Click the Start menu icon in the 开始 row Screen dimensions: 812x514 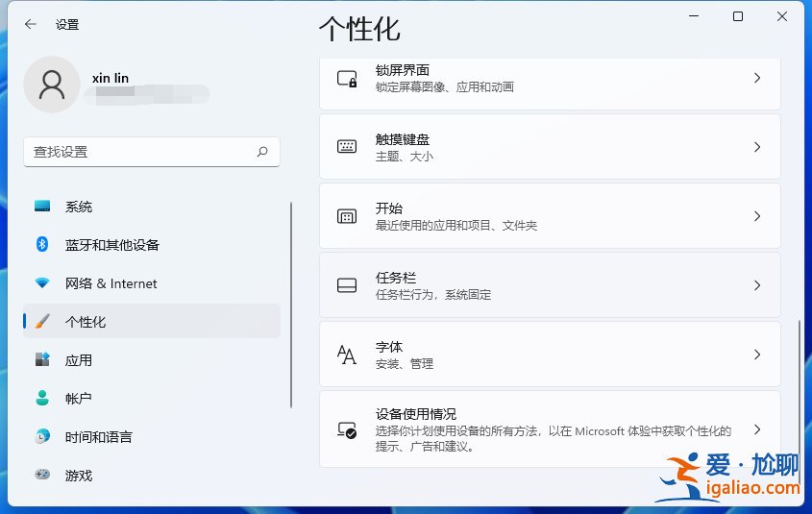tap(347, 216)
